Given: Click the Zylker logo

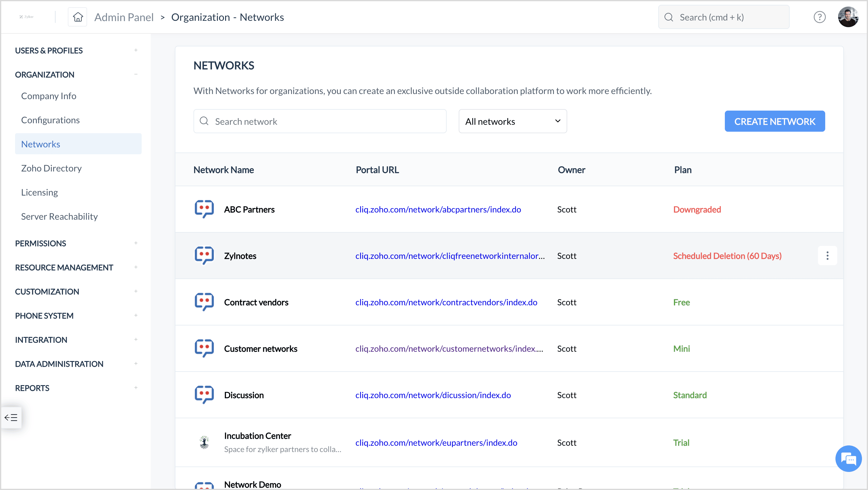Looking at the screenshot, I should 26,17.
